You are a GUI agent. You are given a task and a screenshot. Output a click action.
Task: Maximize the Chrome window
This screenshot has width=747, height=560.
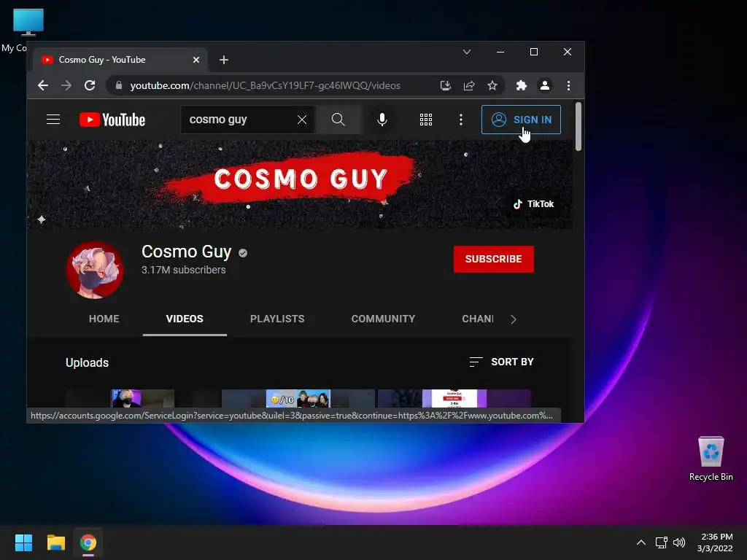click(533, 52)
